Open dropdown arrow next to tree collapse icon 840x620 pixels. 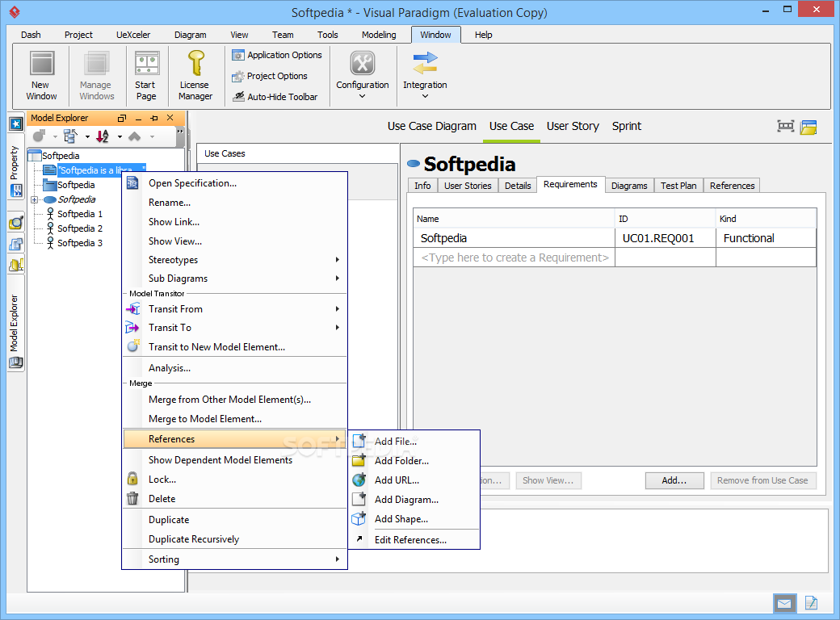pyautogui.click(x=87, y=137)
